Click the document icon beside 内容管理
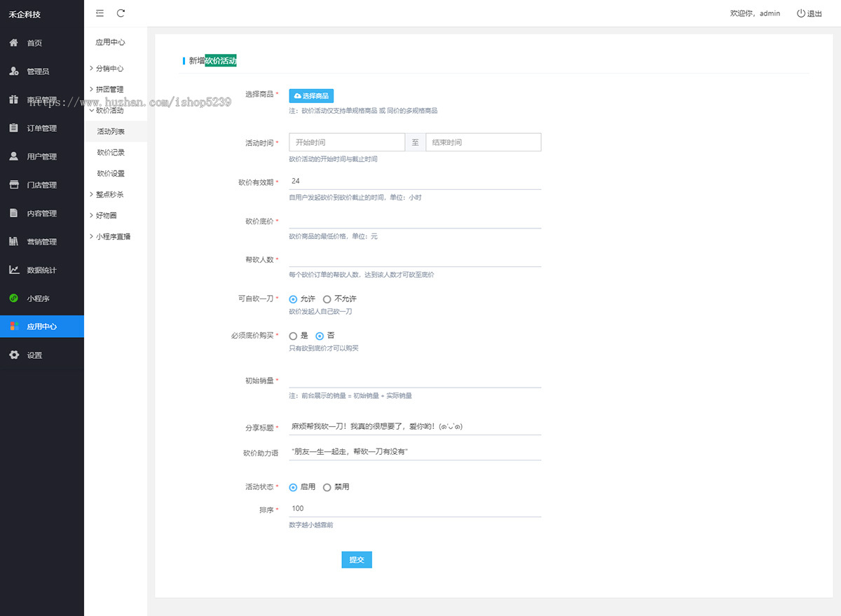Screen dimensions: 841x616 click(13, 213)
